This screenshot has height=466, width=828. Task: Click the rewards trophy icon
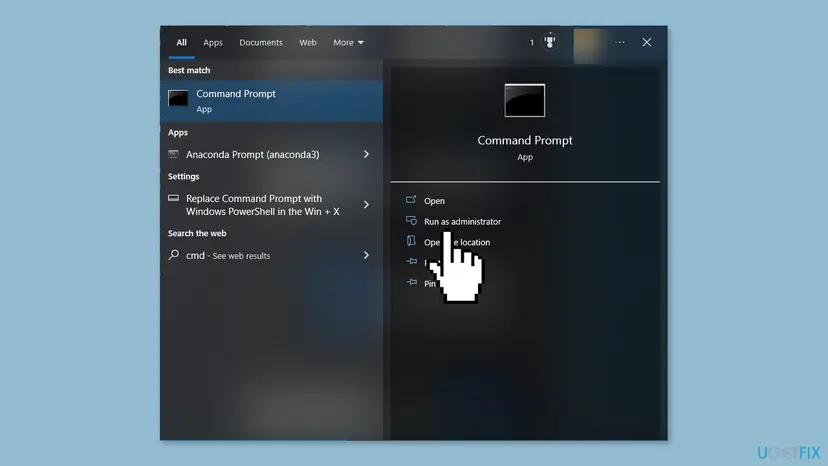[x=550, y=41]
